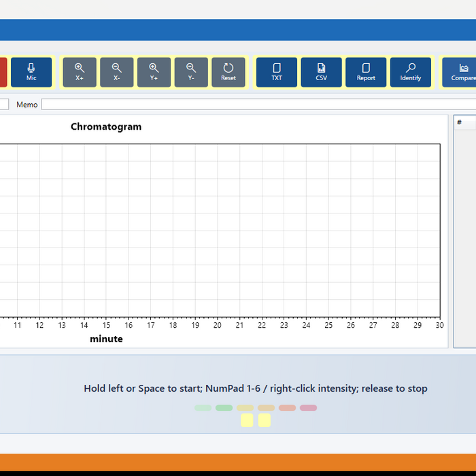Select the salmon red intensity pill
Image resolution: width=476 pixels, height=476 pixels.
point(287,408)
